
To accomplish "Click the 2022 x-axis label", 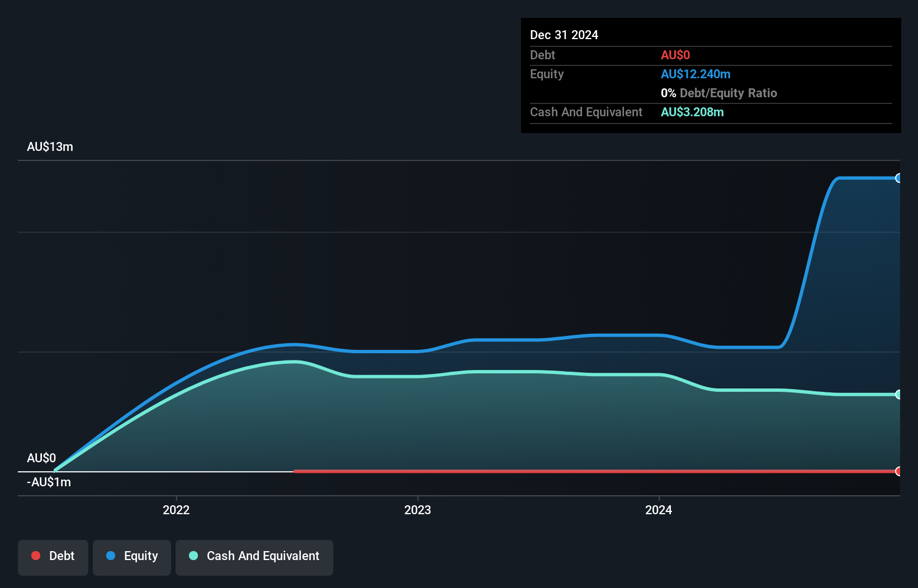I will 176,510.
